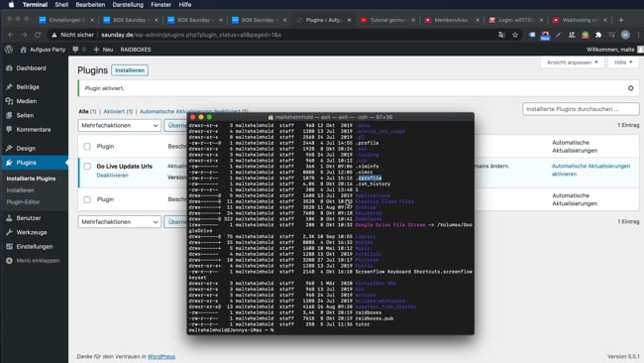Open Benutzer in sidebar
The width and height of the screenshot is (644, 363).
tap(29, 218)
